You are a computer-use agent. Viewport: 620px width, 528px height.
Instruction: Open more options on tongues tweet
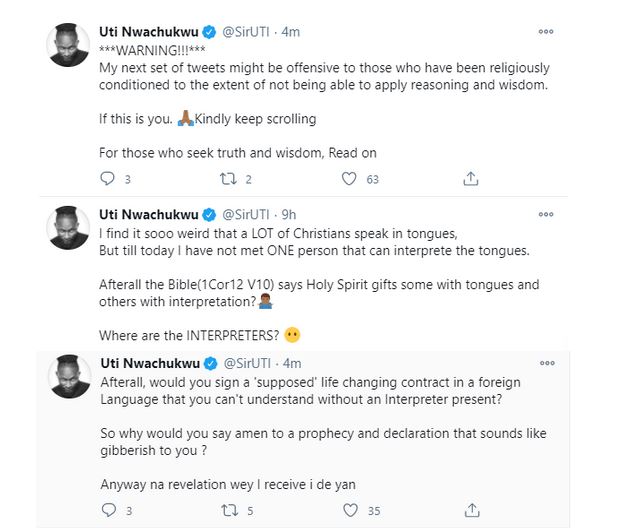(546, 213)
